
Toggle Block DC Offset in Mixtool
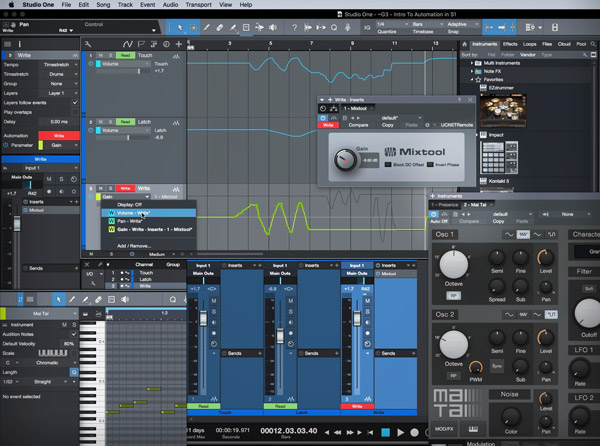tap(388, 164)
